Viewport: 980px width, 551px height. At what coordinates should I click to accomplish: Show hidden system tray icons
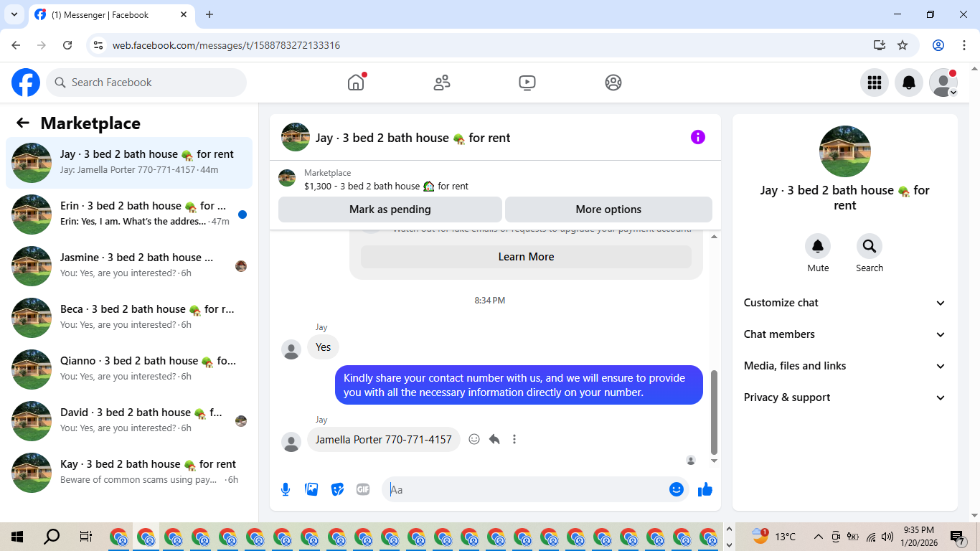[x=818, y=537]
